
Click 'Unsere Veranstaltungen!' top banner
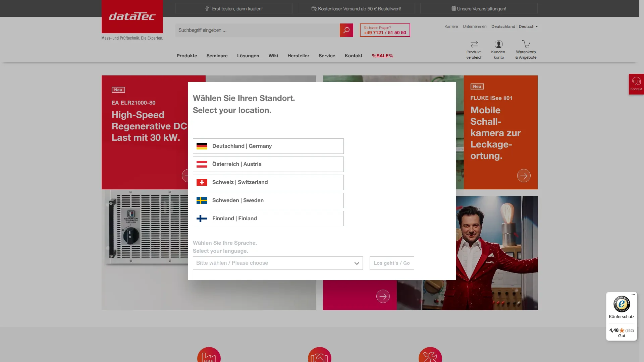point(479,8)
